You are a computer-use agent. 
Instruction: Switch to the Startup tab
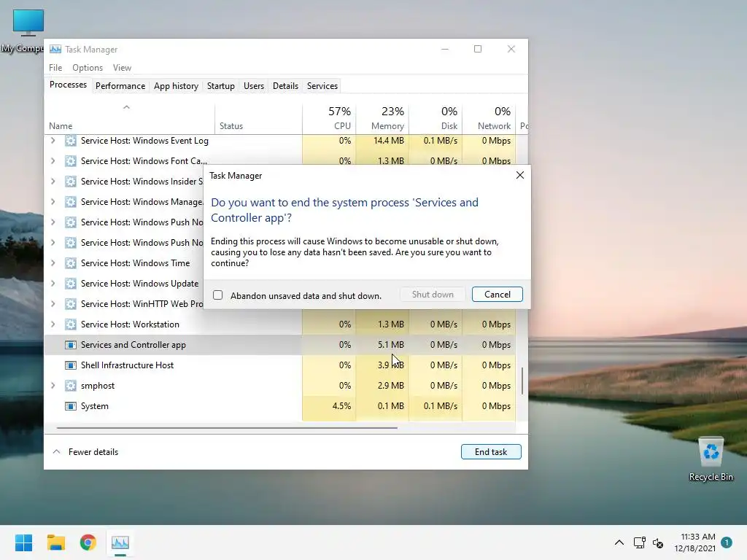click(x=220, y=86)
